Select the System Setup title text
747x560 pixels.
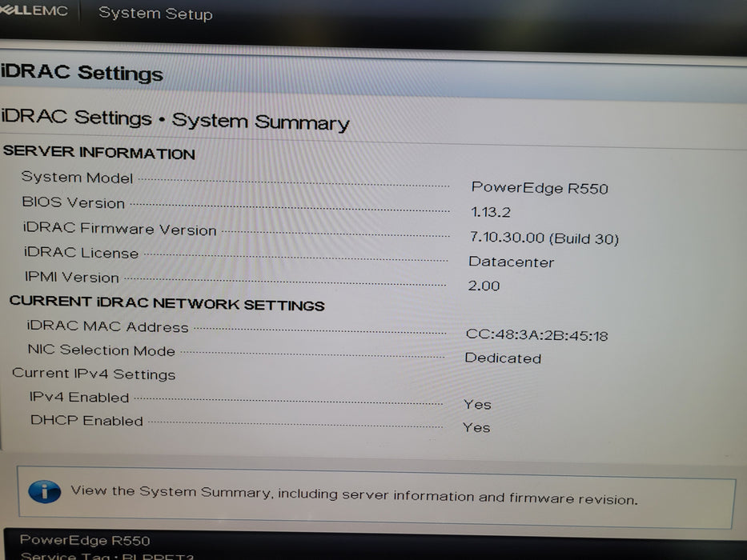point(155,14)
